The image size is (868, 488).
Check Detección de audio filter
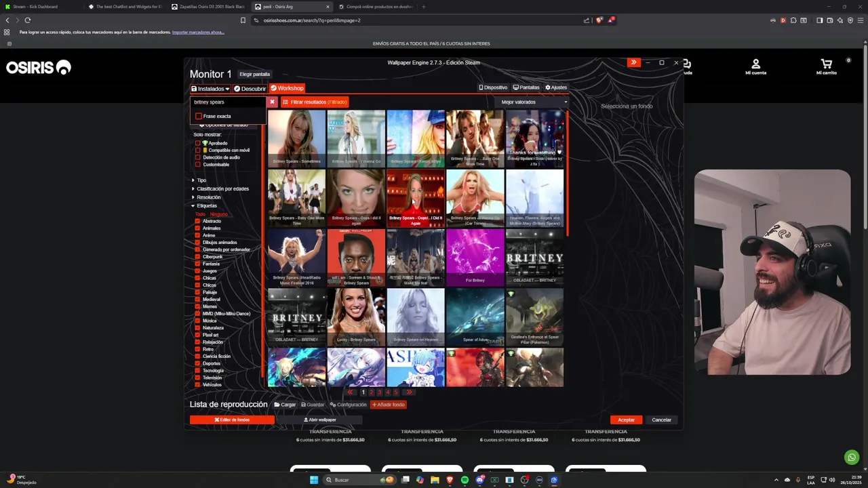click(x=198, y=157)
